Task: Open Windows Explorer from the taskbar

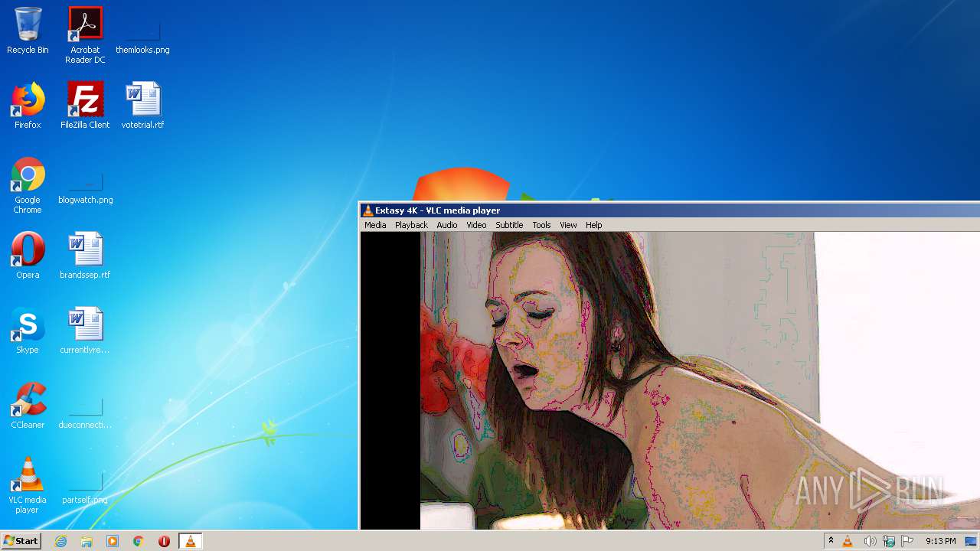Action: 87,541
